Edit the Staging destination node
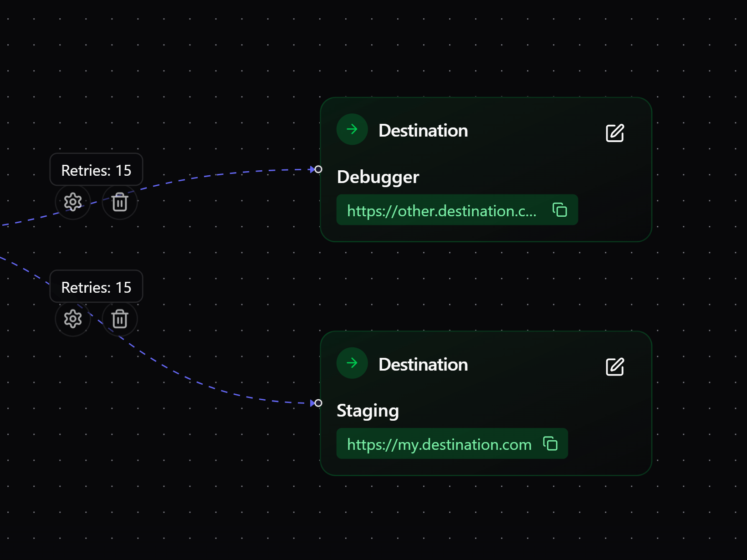 point(614,366)
